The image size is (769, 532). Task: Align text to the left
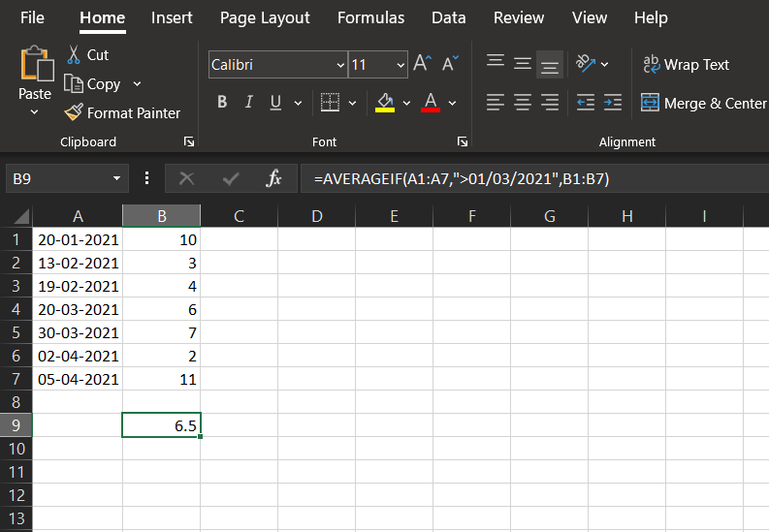496,103
